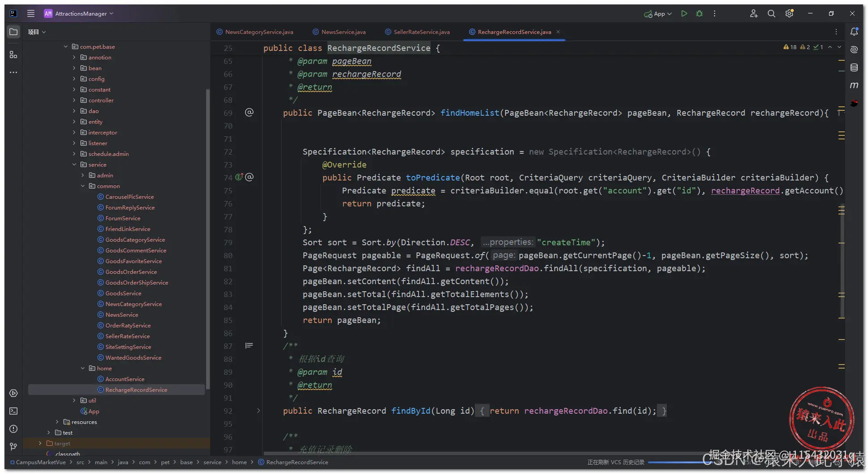Open Search Everywhere magnifier
Screen dimensions: 868x474
(x=771, y=13)
